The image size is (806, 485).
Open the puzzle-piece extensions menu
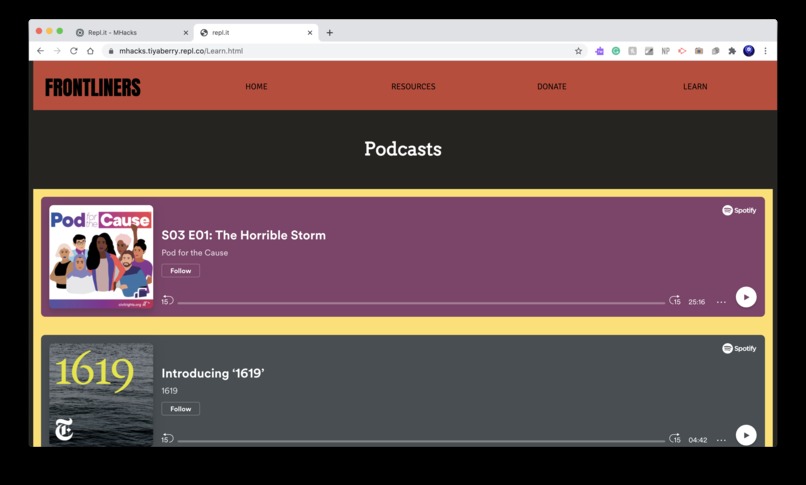tap(732, 51)
